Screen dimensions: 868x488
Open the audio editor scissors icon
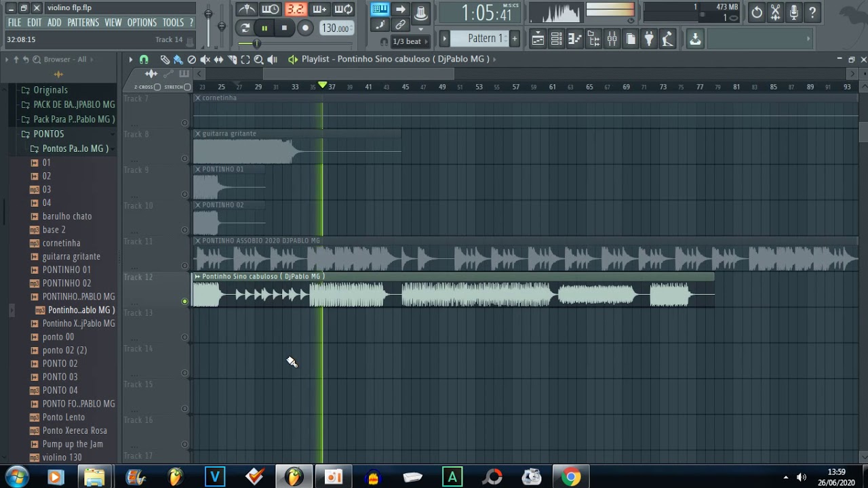coord(775,12)
